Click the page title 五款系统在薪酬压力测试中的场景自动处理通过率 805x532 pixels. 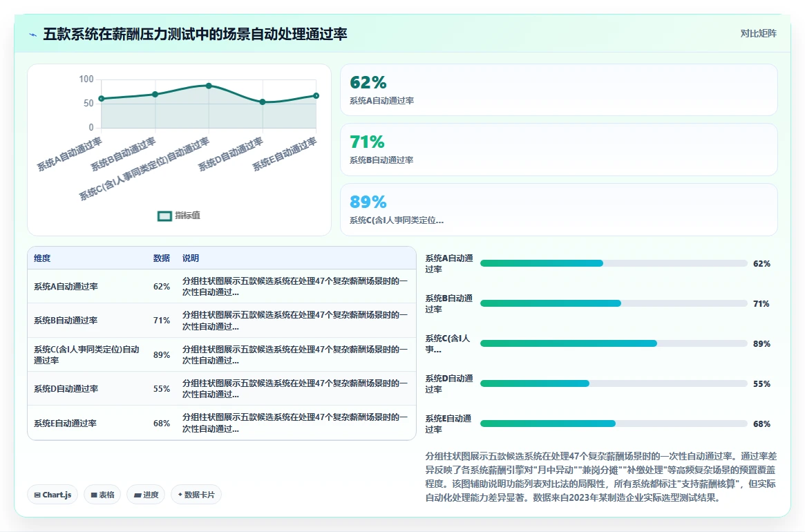point(195,34)
